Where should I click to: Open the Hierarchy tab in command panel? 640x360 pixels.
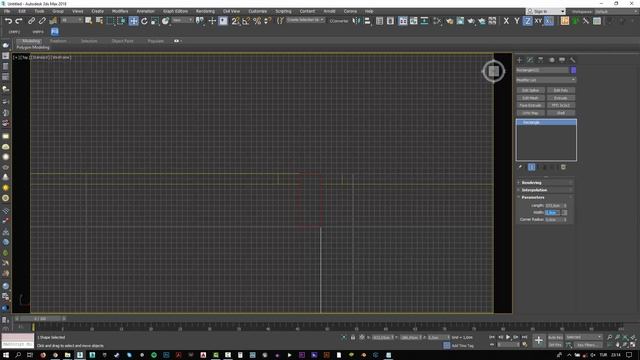(x=541, y=60)
